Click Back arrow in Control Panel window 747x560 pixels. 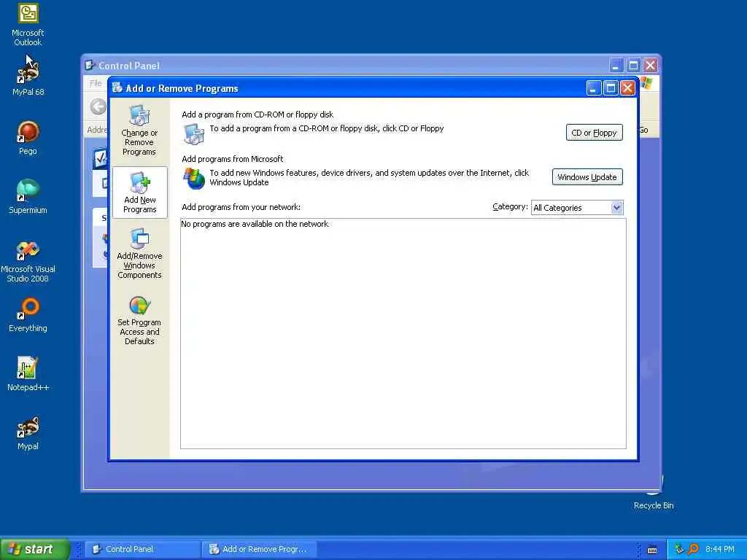pos(98,106)
